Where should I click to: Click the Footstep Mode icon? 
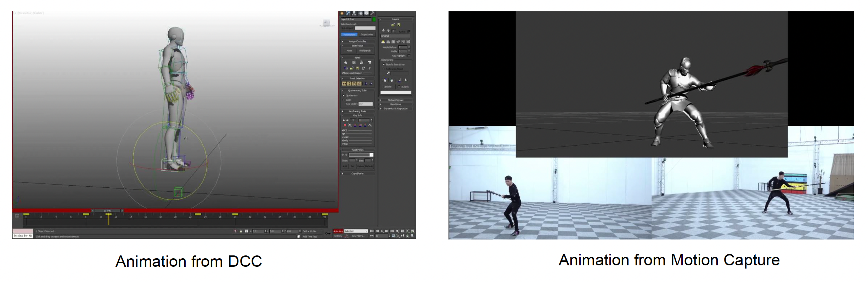[354, 63]
